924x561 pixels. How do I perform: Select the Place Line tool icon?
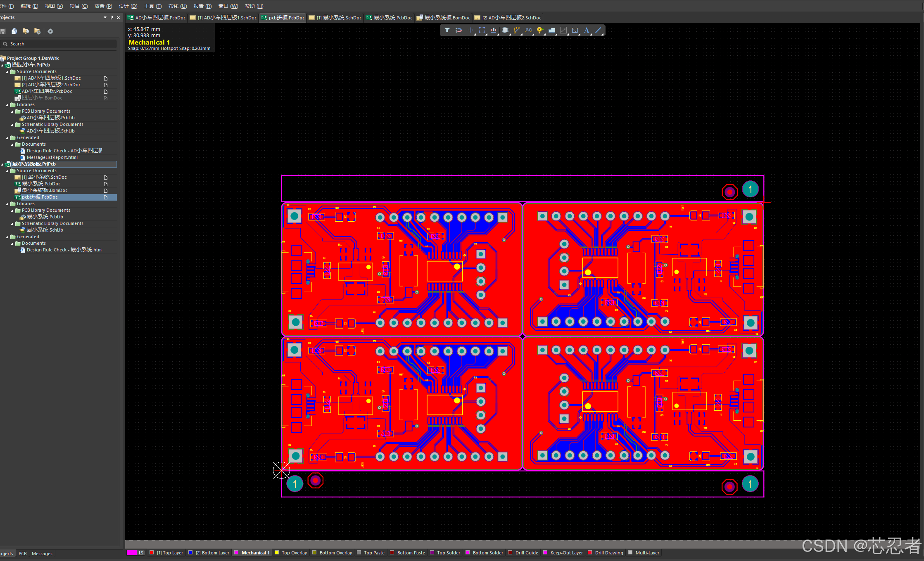pos(598,30)
